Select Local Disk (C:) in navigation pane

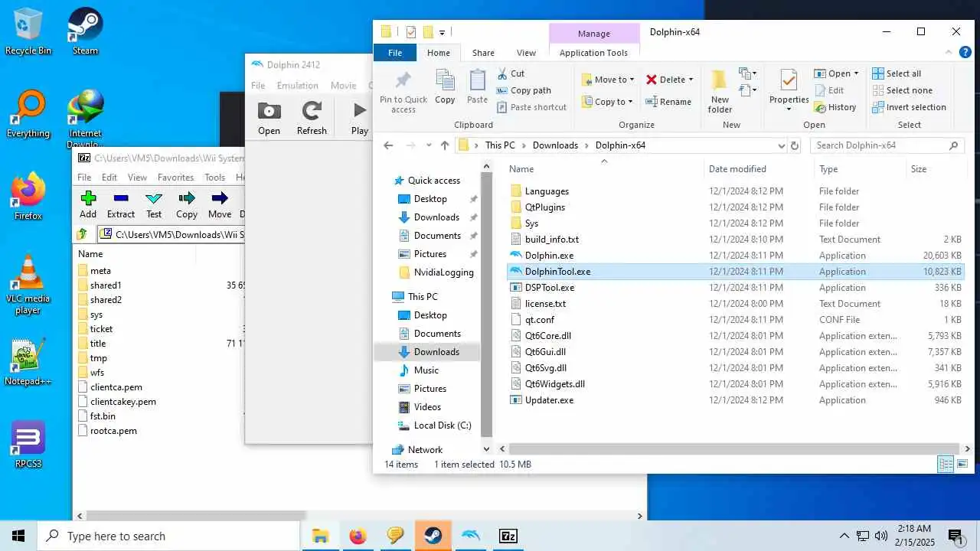tap(442, 425)
